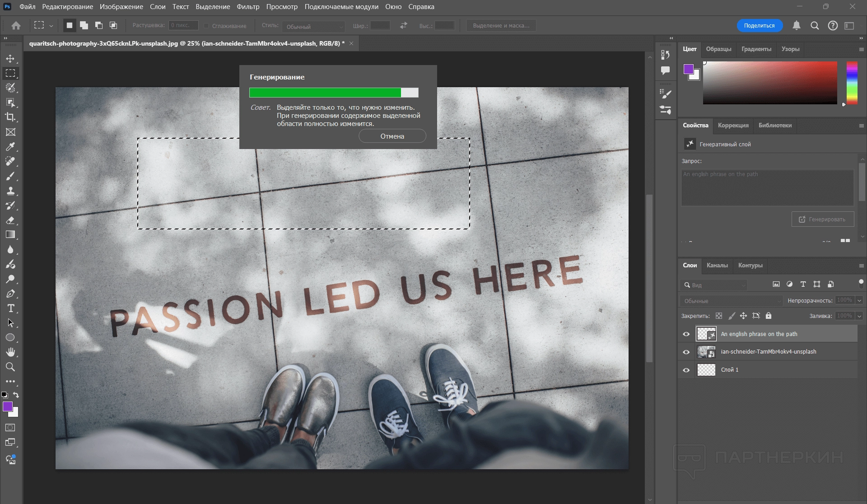Select the Horizontal Type tool
Screen dimensions: 867x504
10,308
